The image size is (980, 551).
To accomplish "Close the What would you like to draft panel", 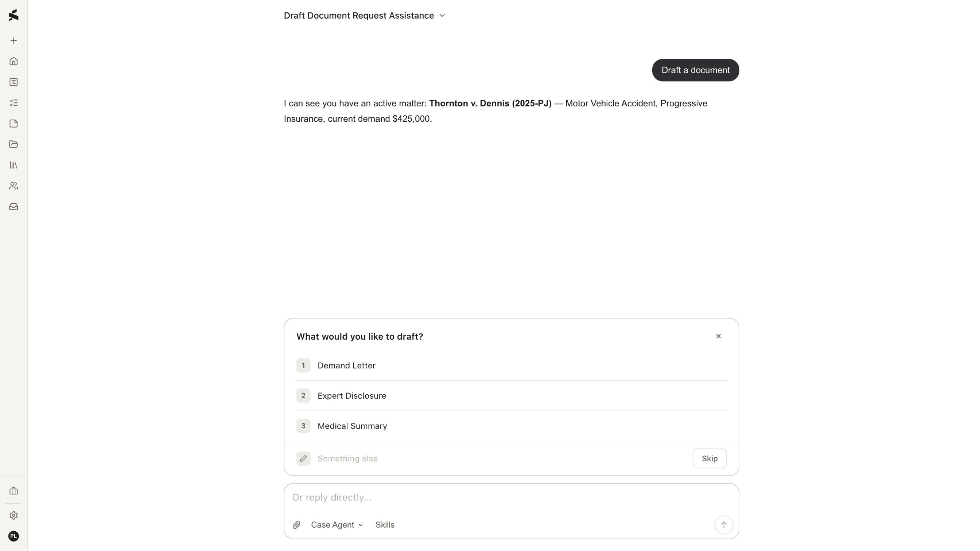I will 718,336.
